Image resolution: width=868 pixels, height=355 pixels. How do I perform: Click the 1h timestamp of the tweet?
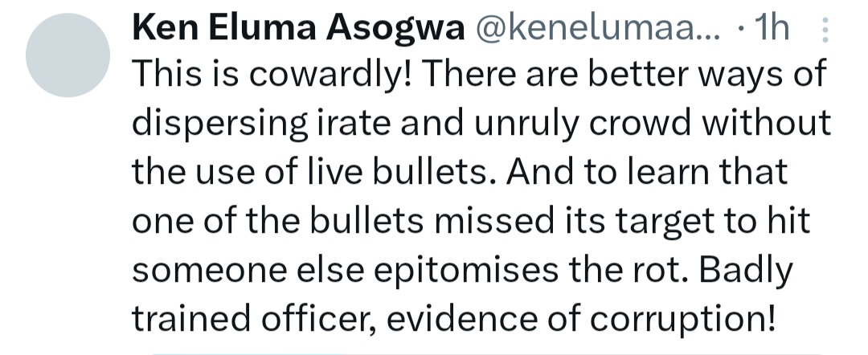[773, 30]
